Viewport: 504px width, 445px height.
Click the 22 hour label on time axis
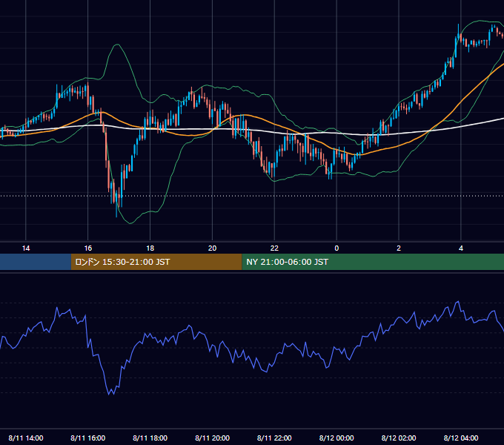274,248
